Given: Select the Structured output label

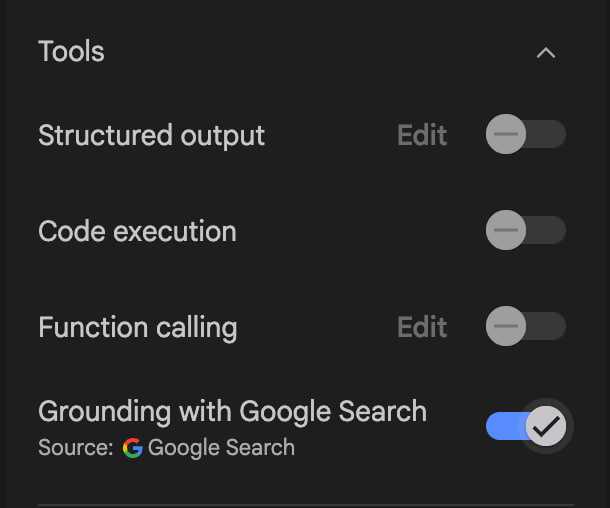Looking at the screenshot, I should click(152, 136).
